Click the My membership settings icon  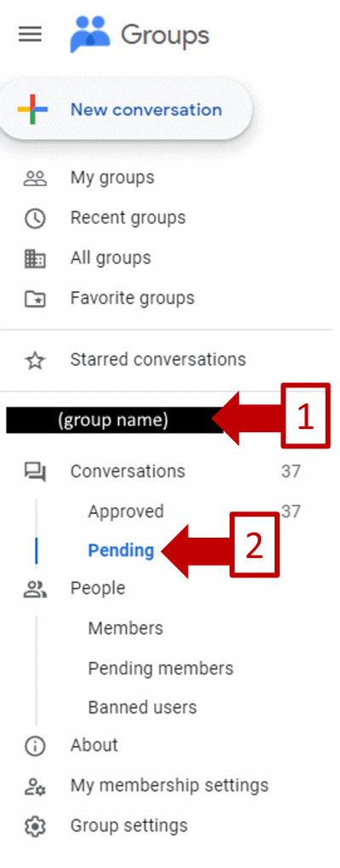(x=35, y=786)
